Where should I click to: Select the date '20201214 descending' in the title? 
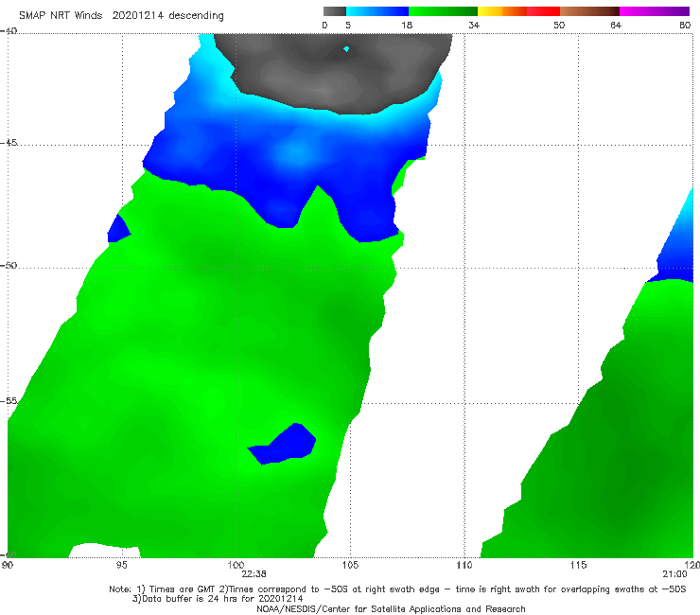(167, 16)
